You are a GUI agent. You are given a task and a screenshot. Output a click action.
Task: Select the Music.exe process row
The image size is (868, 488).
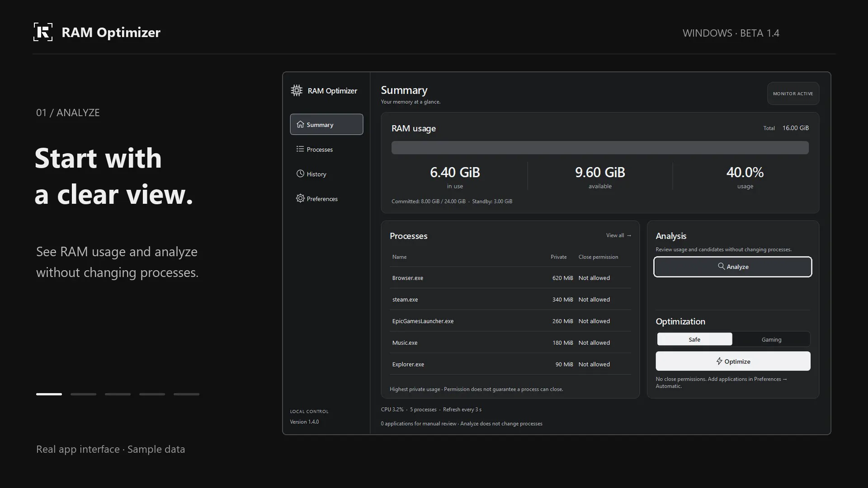click(x=510, y=343)
